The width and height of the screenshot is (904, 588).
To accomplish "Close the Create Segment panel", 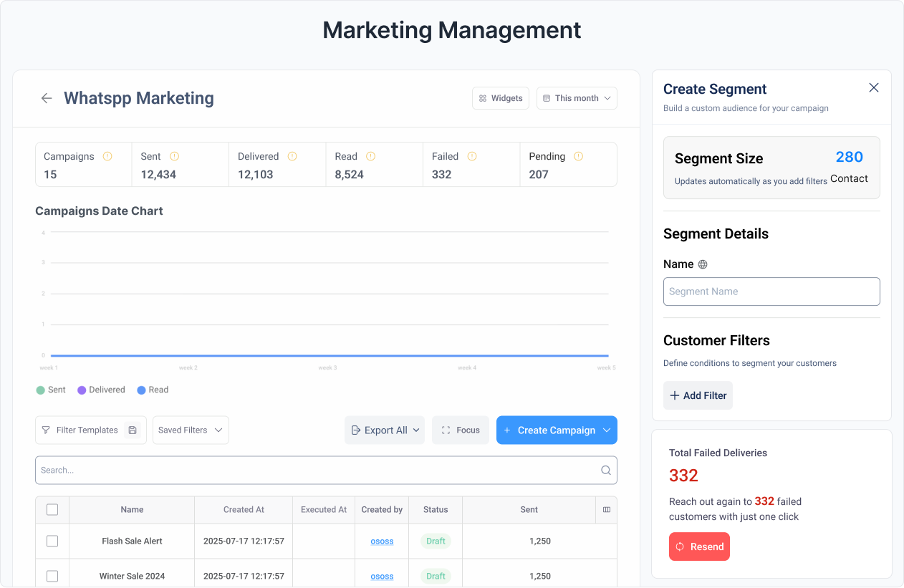I will 873,87.
